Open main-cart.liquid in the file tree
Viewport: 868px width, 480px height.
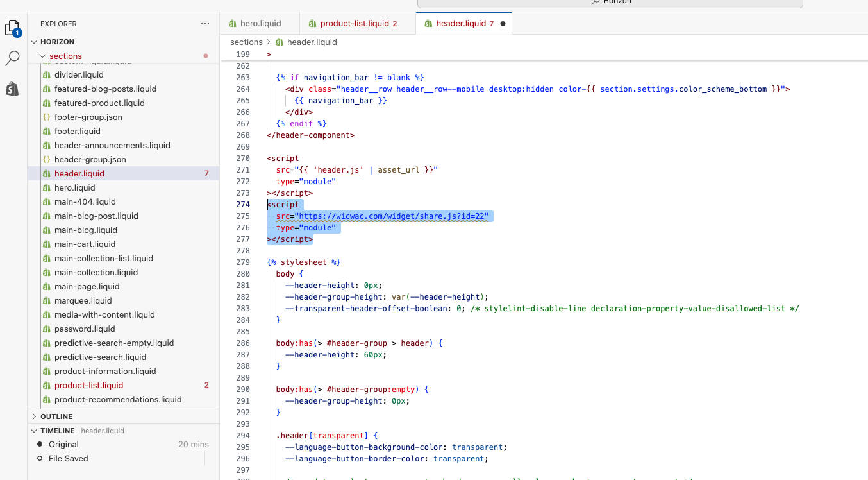(x=85, y=244)
